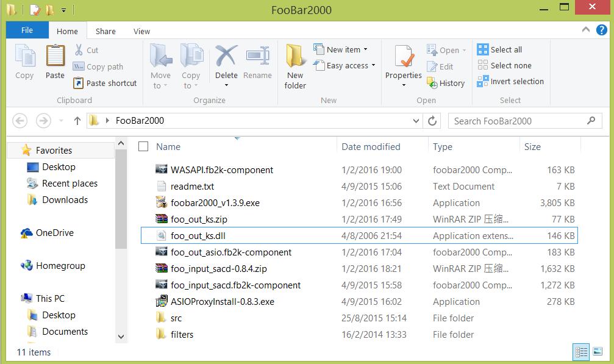The image size is (614, 364).
Task: Go up one folder level
Action: [77, 121]
